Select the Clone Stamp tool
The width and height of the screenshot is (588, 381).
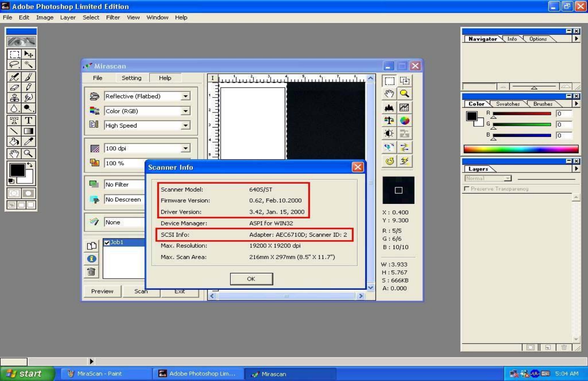pos(14,98)
